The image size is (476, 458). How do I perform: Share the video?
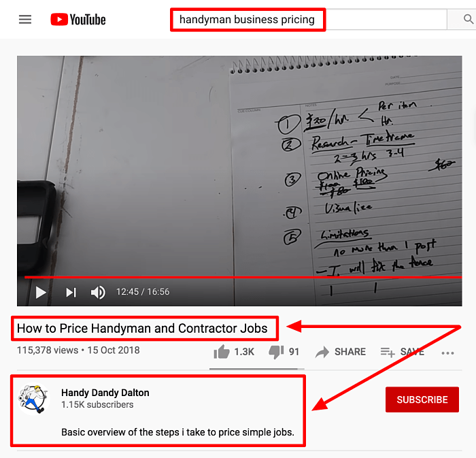pyautogui.click(x=340, y=352)
